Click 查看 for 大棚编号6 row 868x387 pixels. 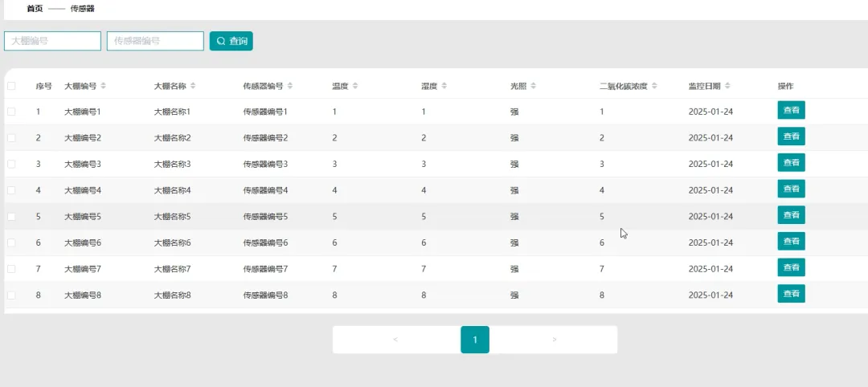point(791,241)
